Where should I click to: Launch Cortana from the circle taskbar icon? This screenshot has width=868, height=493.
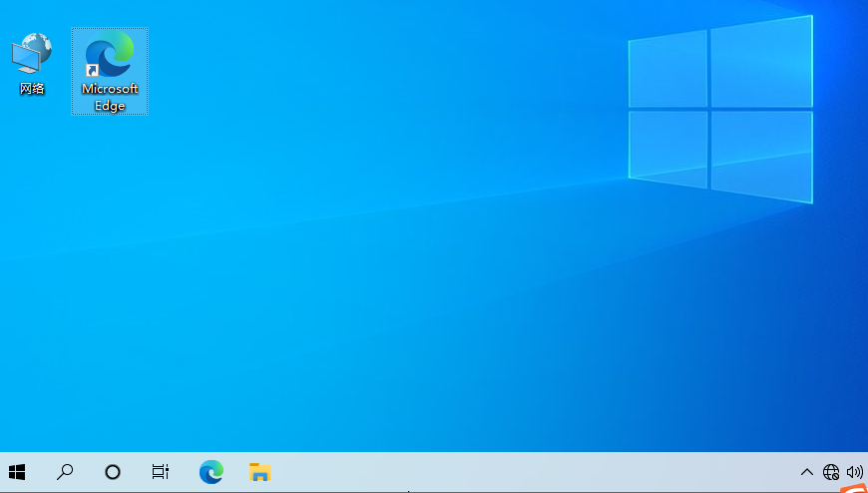coord(113,472)
